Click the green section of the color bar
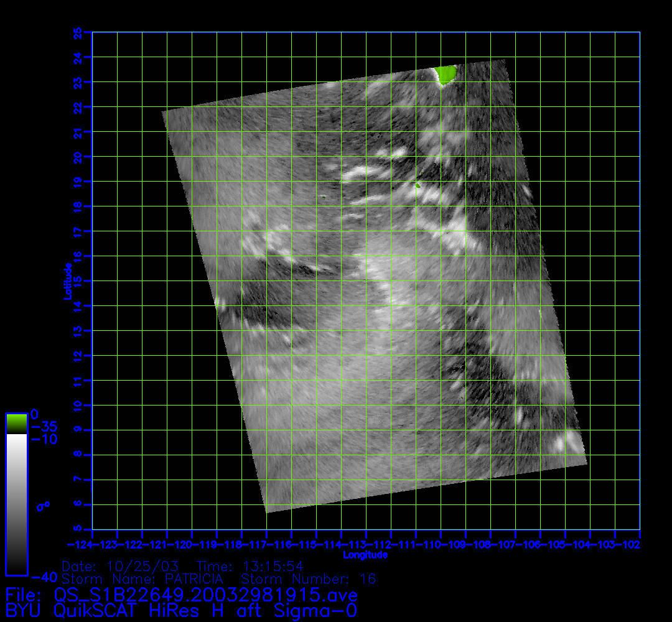The width and height of the screenshot is (672, 622). [16, 424]
